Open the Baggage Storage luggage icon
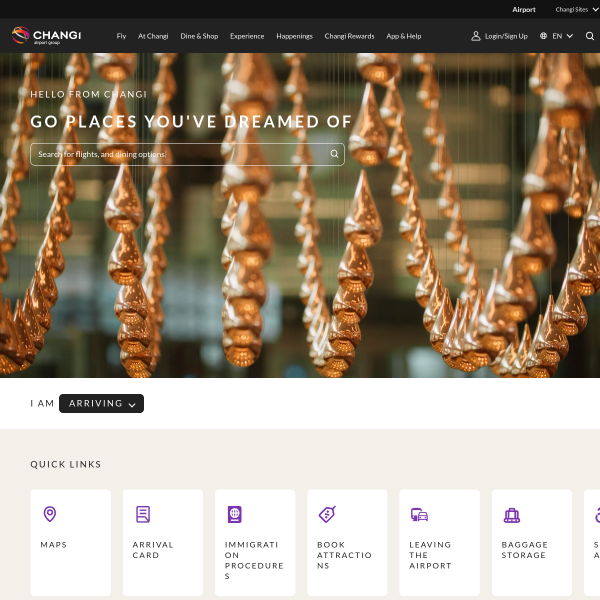 [512, 515]
